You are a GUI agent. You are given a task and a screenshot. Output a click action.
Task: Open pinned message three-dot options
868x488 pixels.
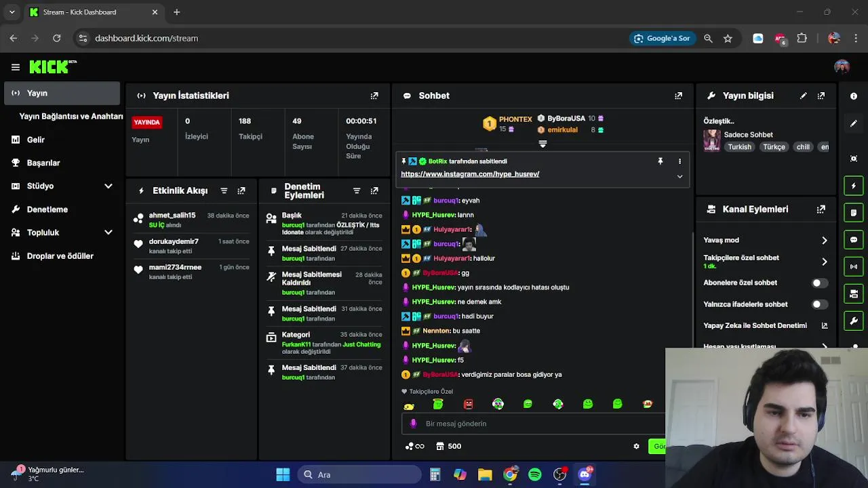(x=679, y=161)
